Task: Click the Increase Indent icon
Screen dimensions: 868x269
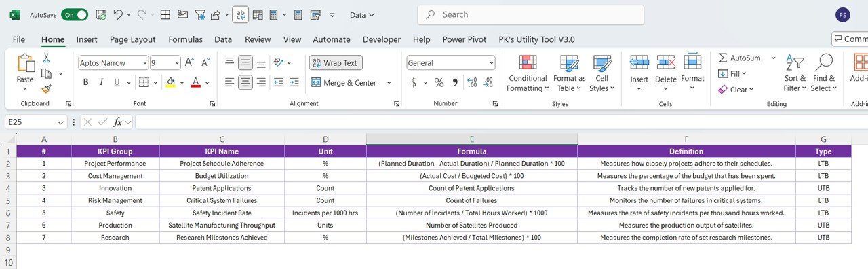Action: pyautogui.click(x=296, y=82)
